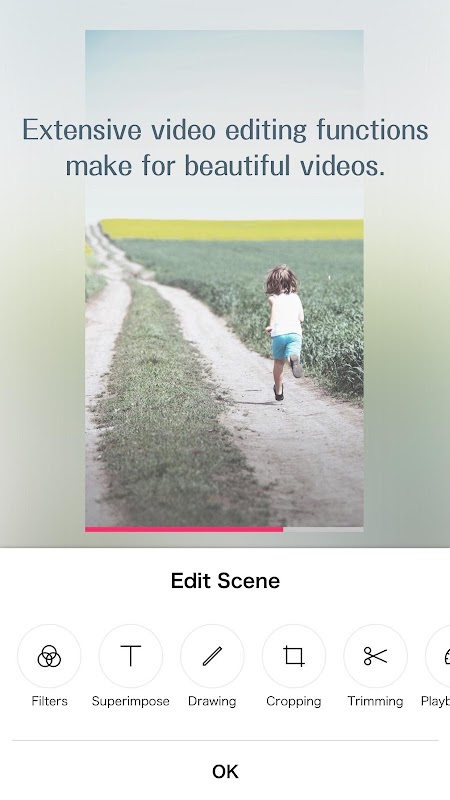Open the Filters tool icon
Viewport: 450px width, 800px height.
click(x=49, y=656)
